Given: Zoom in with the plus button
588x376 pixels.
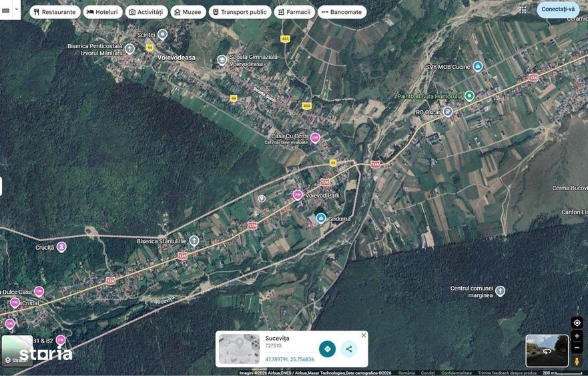Looking at the screenshot, I should tap(577, 336).
